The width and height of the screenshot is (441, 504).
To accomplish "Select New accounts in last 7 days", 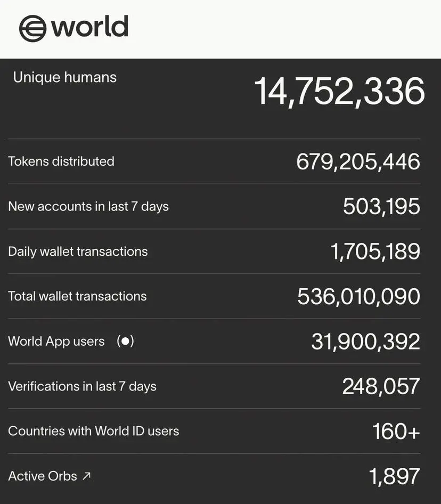I will coord(88,206).
